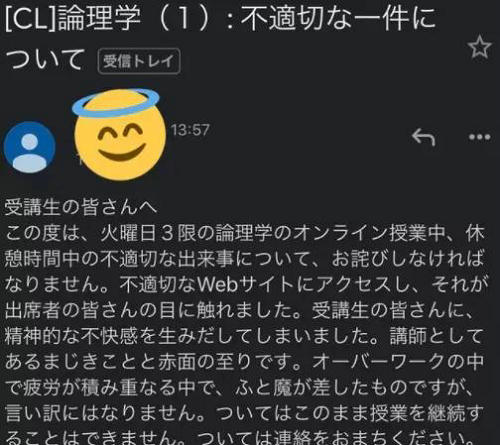The image size is (500, 445).
Task: Open the 受信トレイ inbox label
Action: tap(139, 61)
